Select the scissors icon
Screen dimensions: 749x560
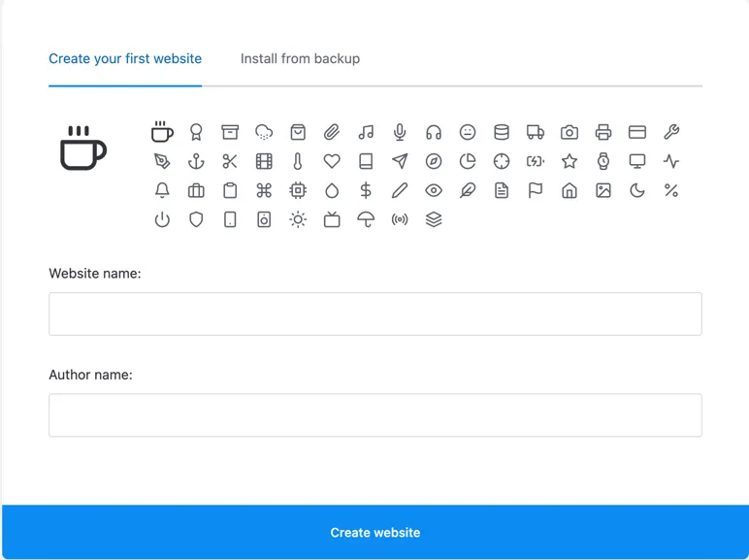pyautogui.click(x=230, y=161)
